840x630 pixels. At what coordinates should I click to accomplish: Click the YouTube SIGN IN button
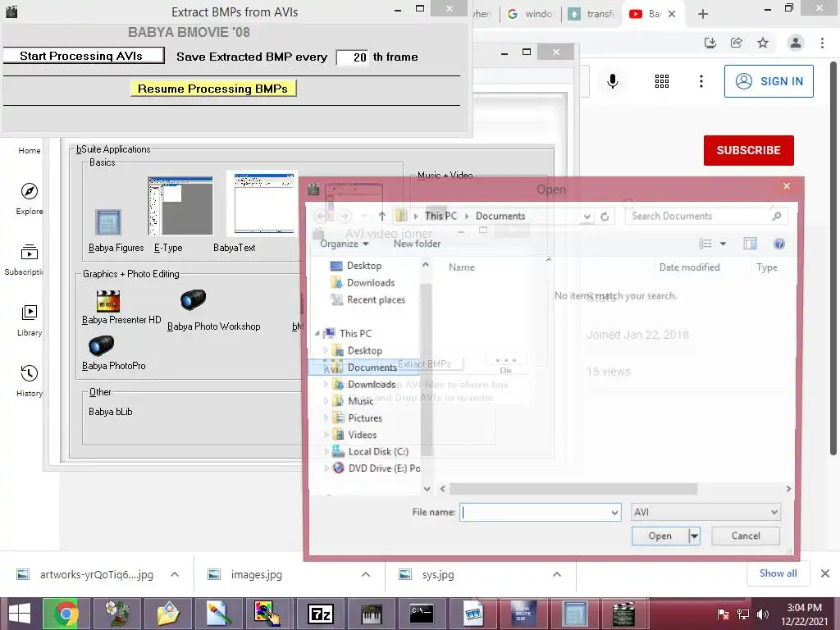769,81
